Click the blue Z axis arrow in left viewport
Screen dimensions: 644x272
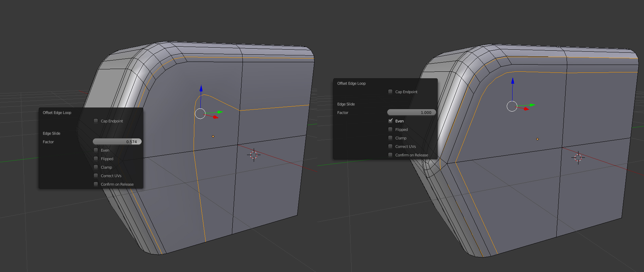tap(201, 88)
